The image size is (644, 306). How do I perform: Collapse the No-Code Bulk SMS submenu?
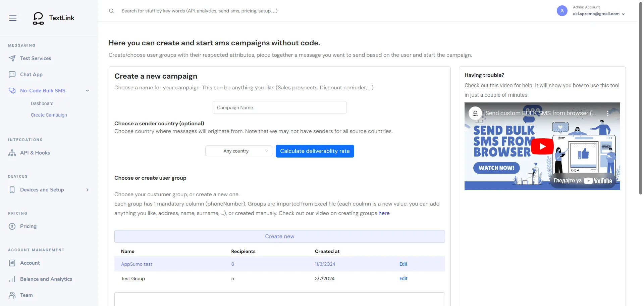click(x=88, y=91)
